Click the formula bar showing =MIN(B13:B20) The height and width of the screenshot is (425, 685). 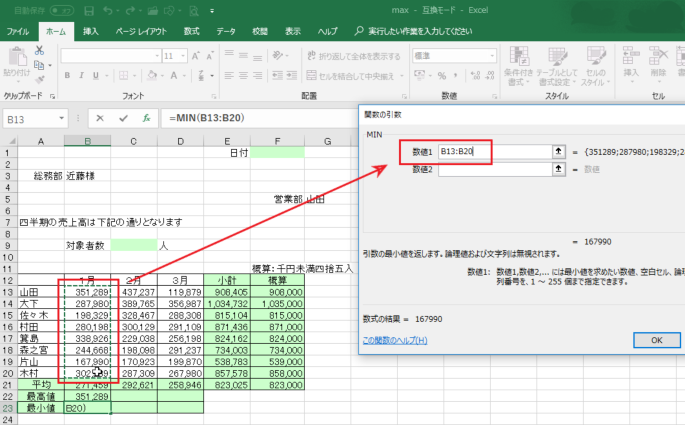260,118
